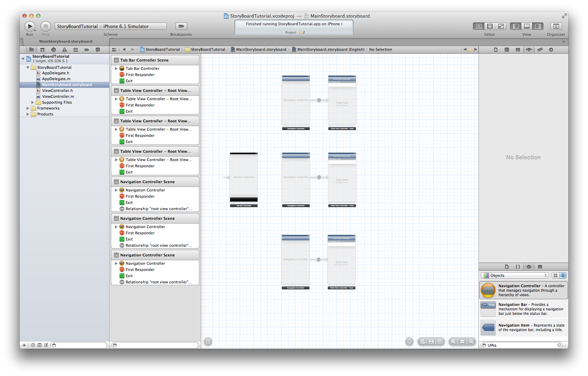Open the search navigator magnifier icon
The width and height of the screenshot is (588, 376).
click(x=53, y=50)
